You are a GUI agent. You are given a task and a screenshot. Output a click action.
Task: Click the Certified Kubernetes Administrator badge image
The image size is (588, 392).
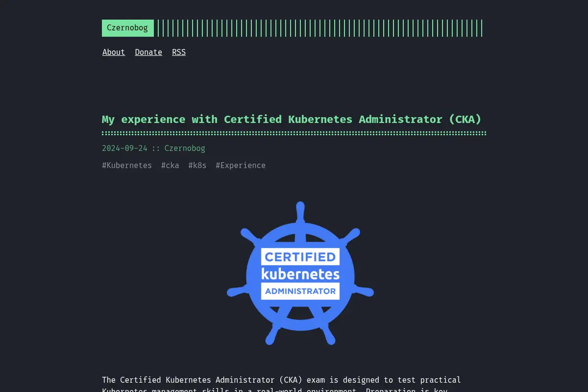coord(300,273)
